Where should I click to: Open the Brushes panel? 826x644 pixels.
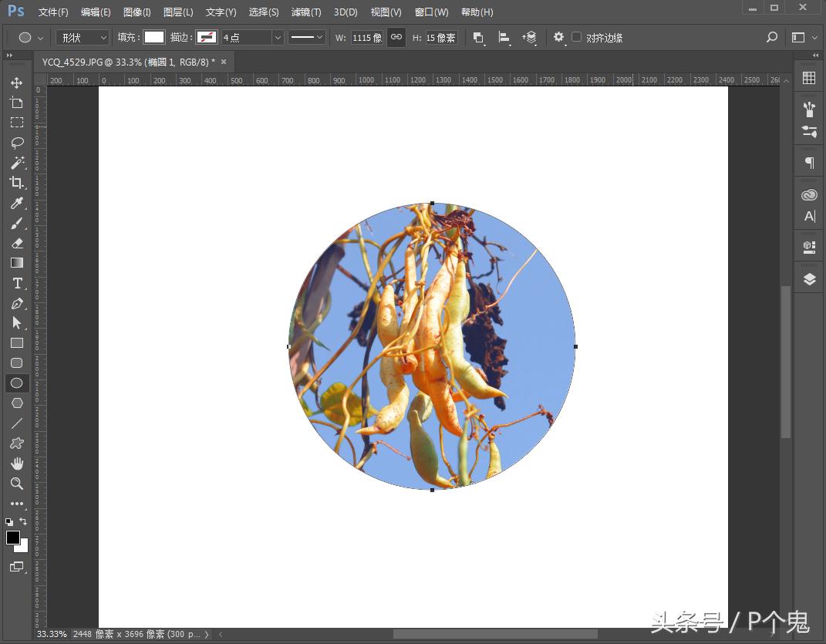[808, 110]
